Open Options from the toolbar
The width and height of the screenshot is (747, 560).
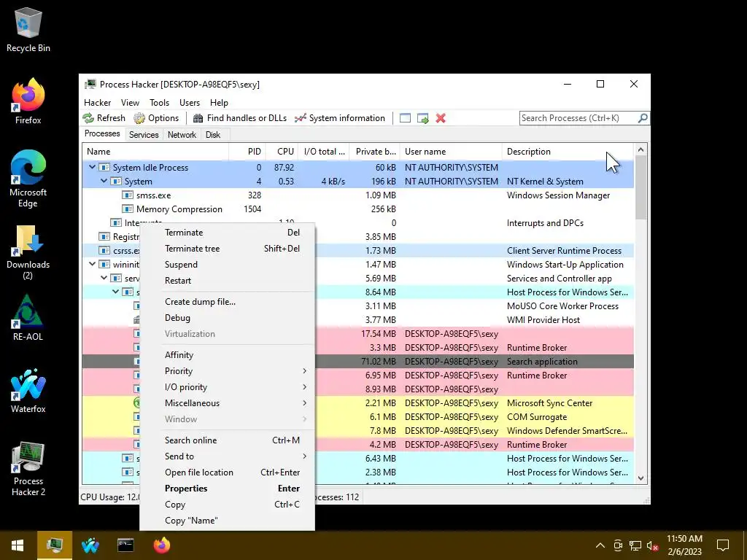click(x=156, y=118)
